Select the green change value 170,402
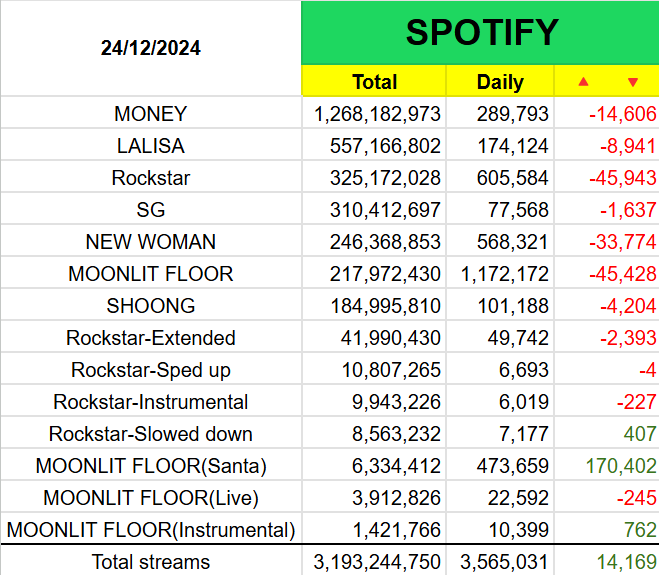 [606, 465]
